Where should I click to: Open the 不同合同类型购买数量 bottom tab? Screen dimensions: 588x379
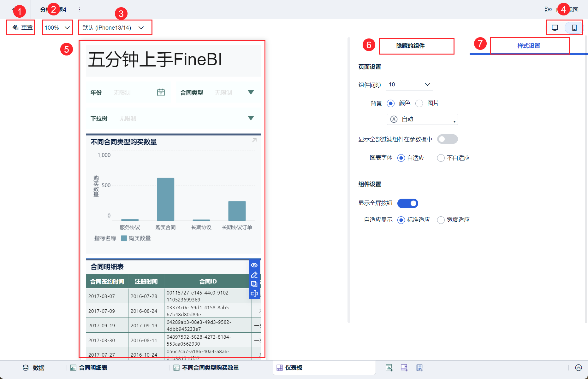click(x=206, y=368)
